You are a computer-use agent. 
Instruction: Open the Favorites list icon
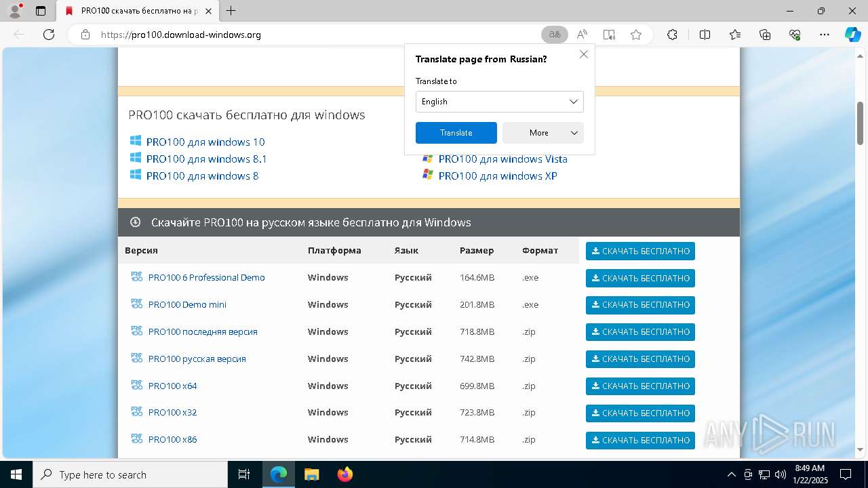(735, 35)
